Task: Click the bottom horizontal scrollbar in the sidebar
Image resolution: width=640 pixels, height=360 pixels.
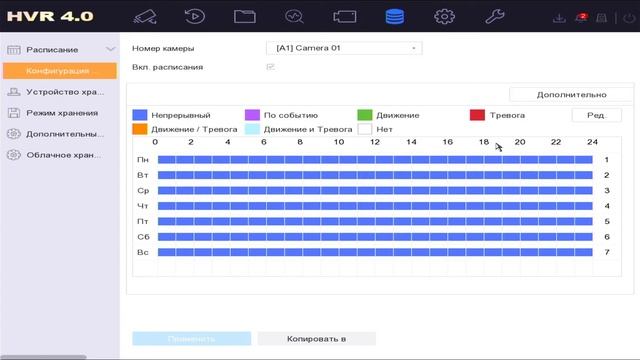Action: tap(43, 357)
